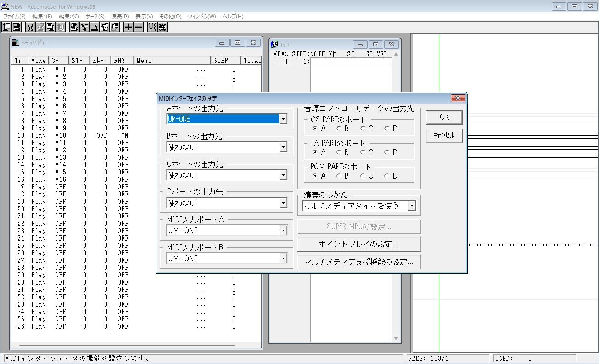Confirm settings with the OK button
599x364 pixels.
[x=444, y=117]
